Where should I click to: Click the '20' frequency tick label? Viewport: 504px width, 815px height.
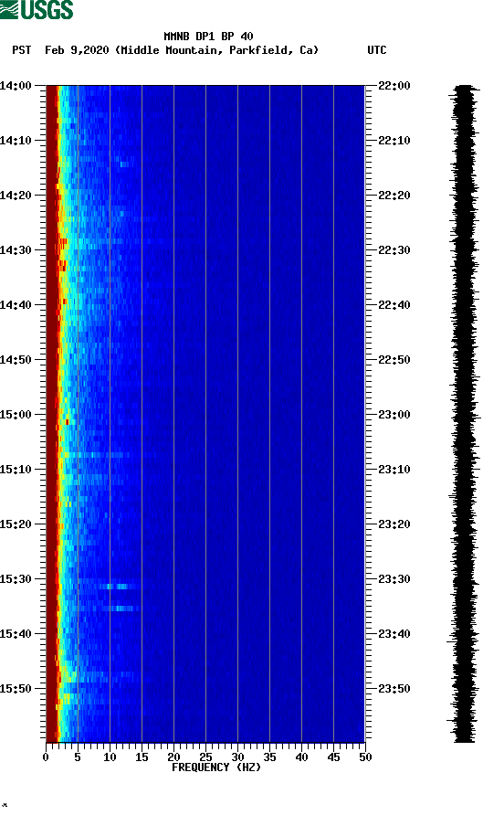pos(173,757)
